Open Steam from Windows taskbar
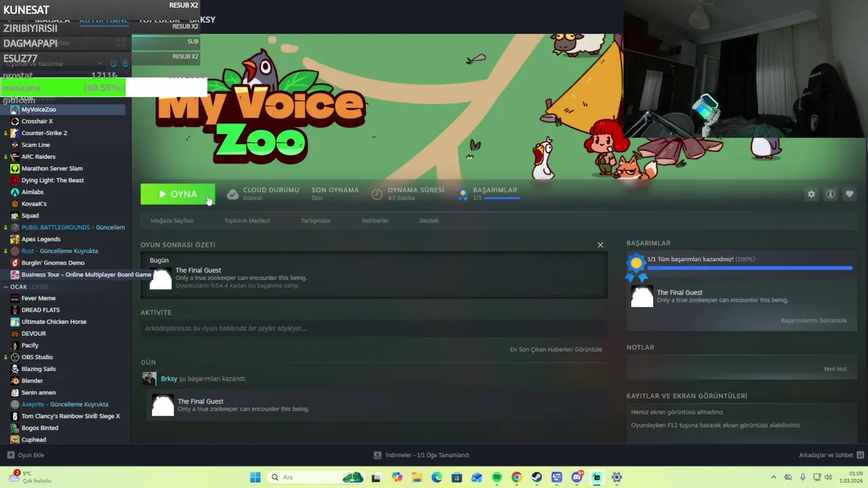This screenshot has width=868, height=488. click(536, 477)
